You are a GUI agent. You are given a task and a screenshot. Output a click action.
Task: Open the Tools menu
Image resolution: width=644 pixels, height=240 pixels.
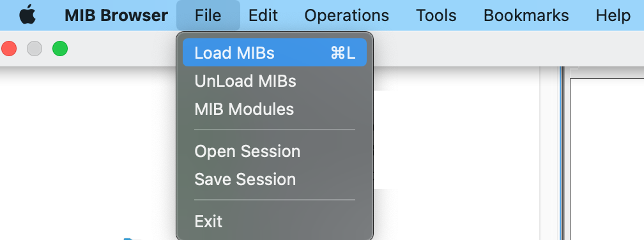(436, 15)
